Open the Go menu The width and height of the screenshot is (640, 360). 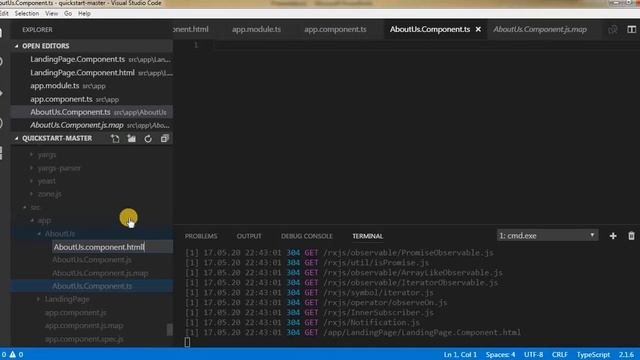[x=68, y=13]
